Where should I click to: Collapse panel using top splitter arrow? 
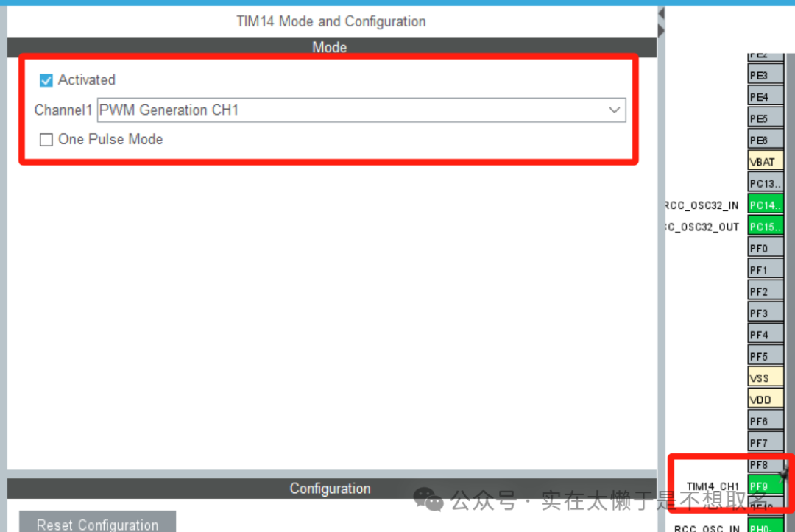660,14
